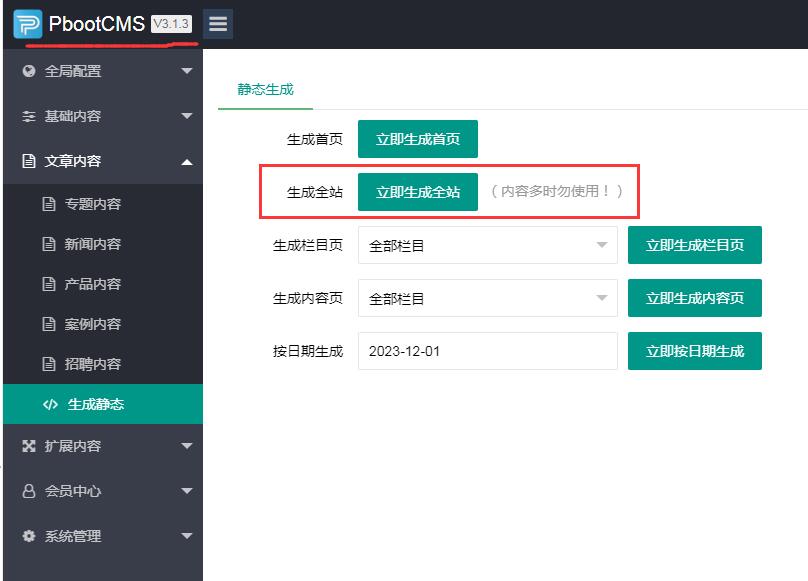Expand the 全局配置 menu arrow
Screen dimensions: 808x581
[186, 71]
